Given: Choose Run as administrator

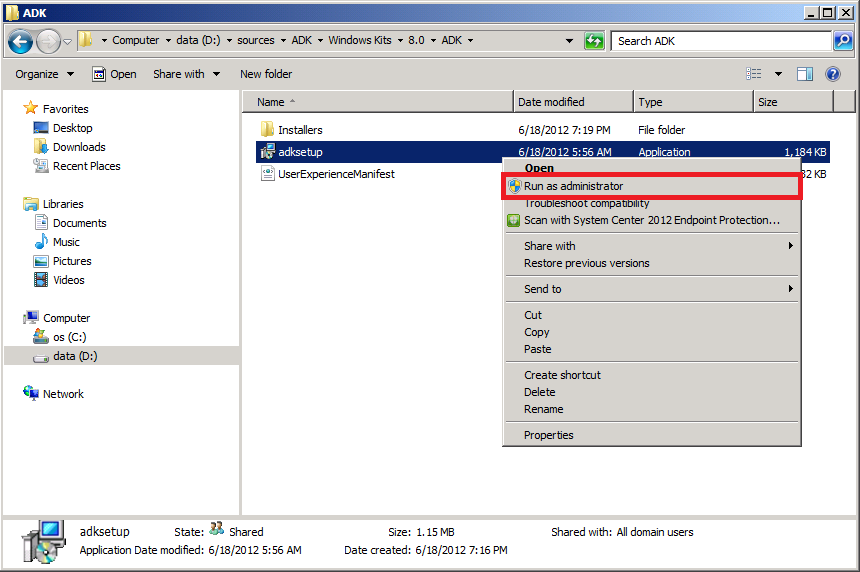Looking at the screenshot, I should pos(652,186).
